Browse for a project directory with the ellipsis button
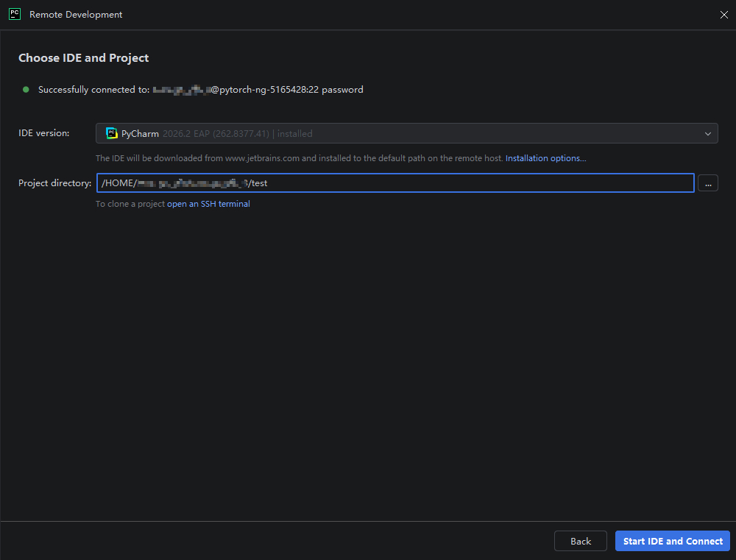This screenshot has width=736, height=560. pyautogui.click(x=708, y=183)
